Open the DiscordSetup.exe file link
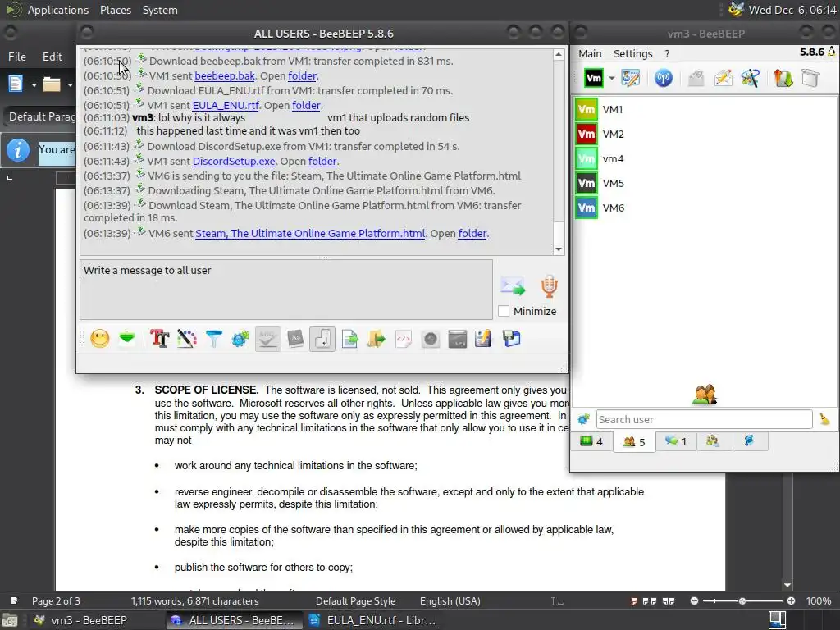Viewport: 840px width, 630px height. (x=234, y=162)
